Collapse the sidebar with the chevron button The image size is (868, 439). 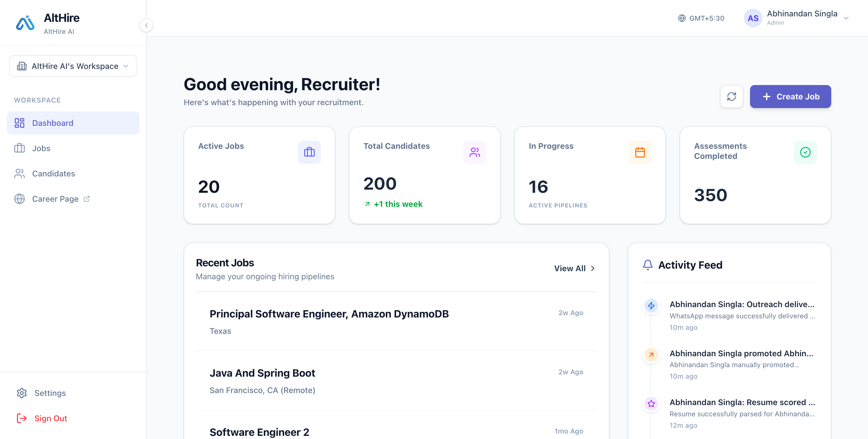146,25
